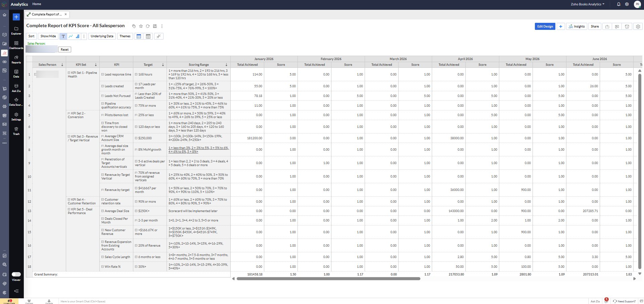Toggle the Viewer mode switch
Screen dimensions: 644x304
pos(16,274)
